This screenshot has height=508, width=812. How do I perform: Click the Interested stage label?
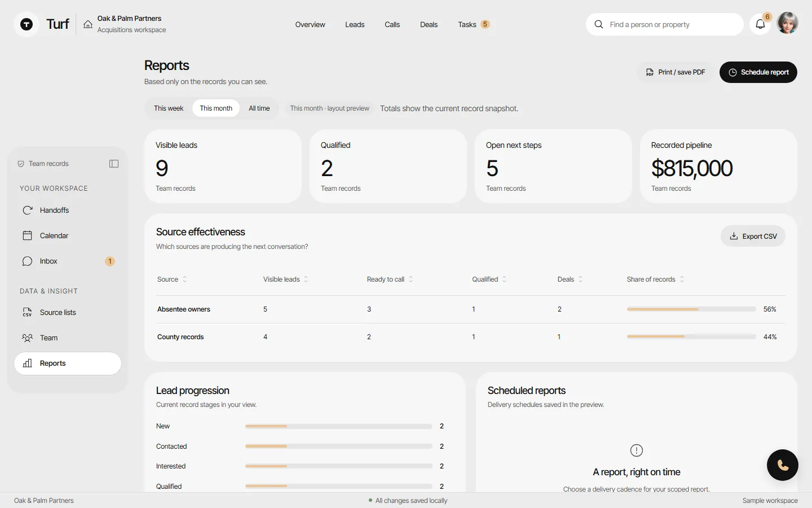coord(171,466)
